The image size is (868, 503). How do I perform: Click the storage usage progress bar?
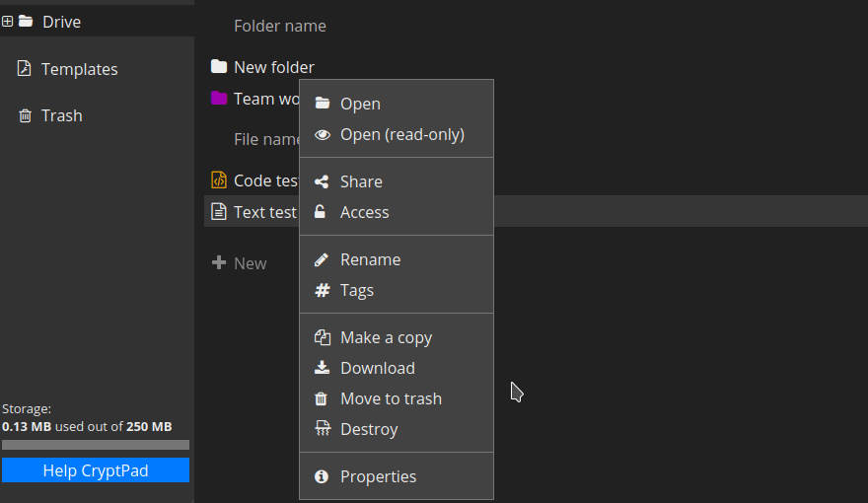click(x=96, y=445)
